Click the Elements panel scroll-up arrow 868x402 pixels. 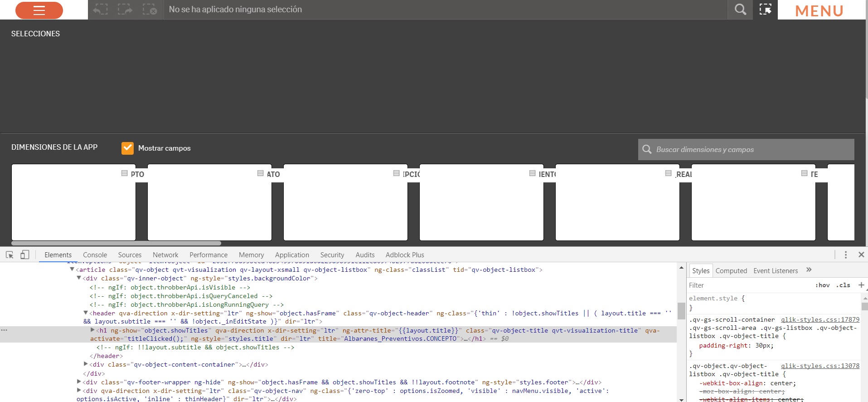click(x=681, y=268)
